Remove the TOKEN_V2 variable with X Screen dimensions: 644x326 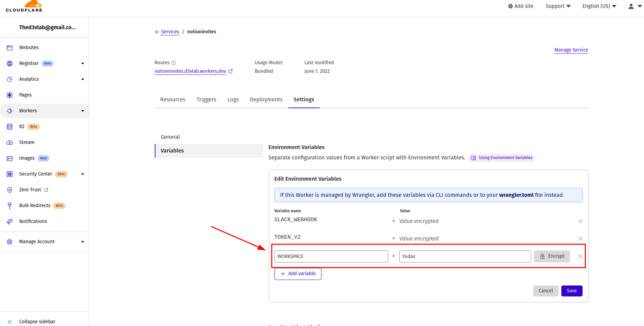[x=581, y=239]
